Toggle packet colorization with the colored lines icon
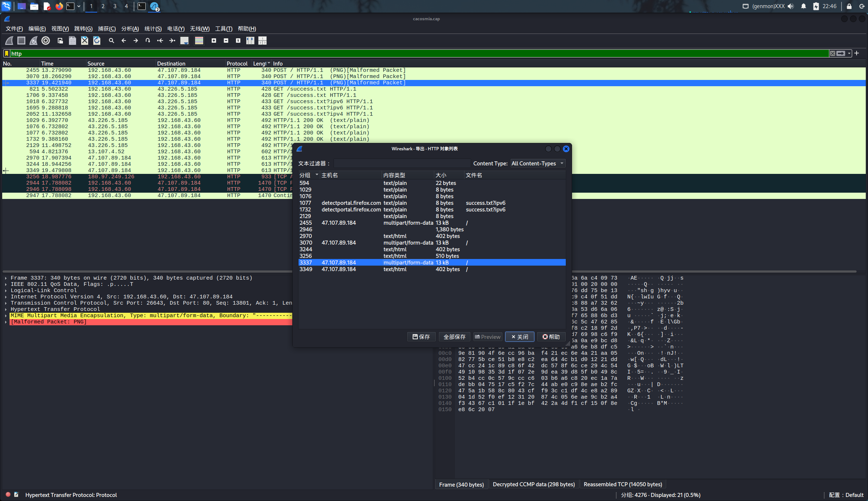This screenshot has height=501, width=868. (x=199, y=41)
